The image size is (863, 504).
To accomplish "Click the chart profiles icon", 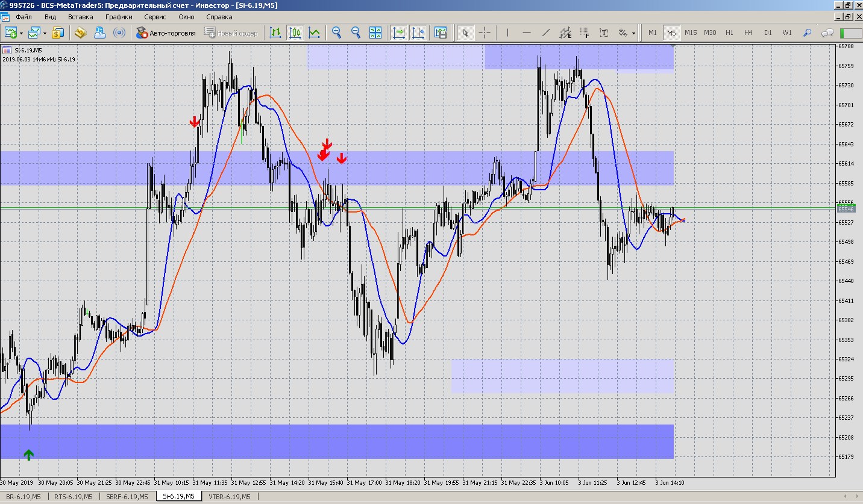I will (34, 33).
